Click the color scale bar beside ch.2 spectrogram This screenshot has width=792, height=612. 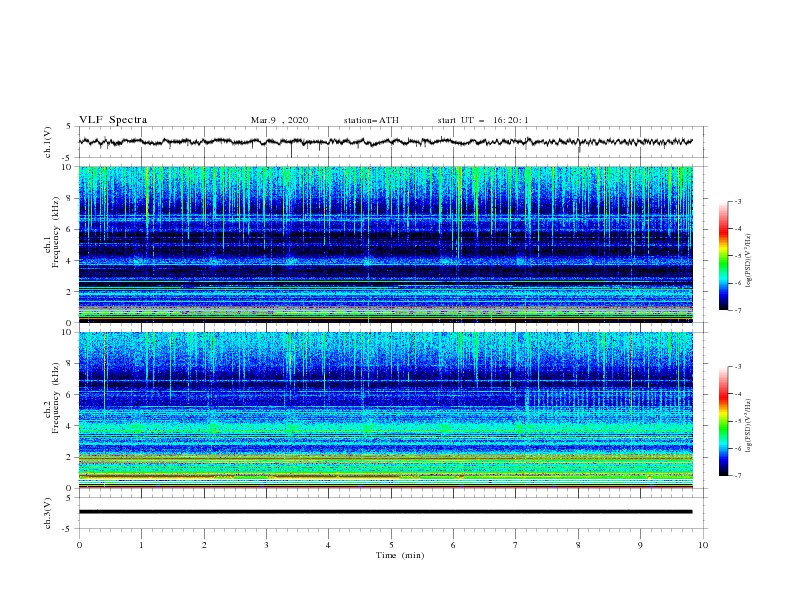click(724, 421)
